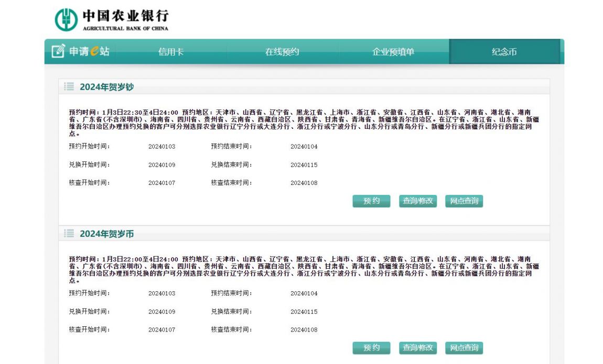Select the highlighted 纪念币 tab
The width and height of the screenshot is (603, 364).
[505, 52]
